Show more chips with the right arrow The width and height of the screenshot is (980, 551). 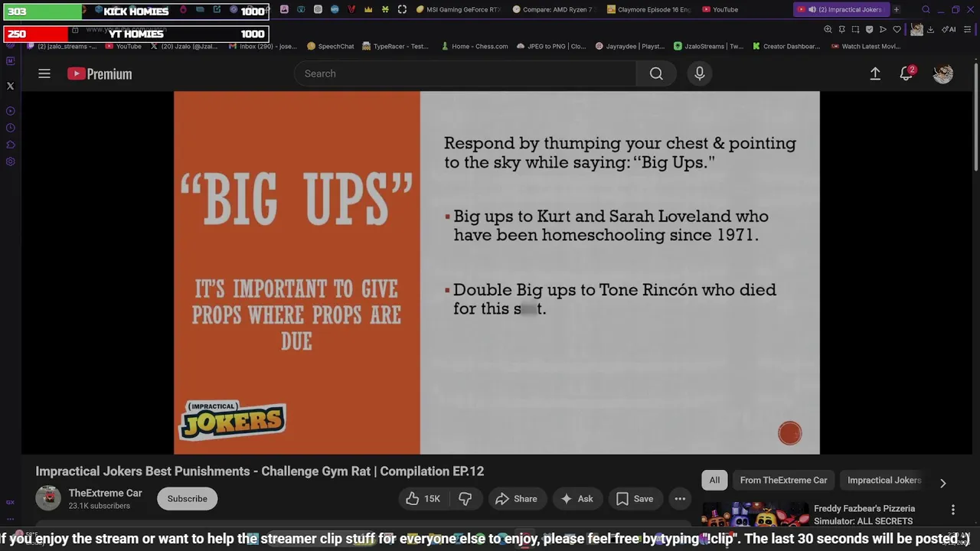tap(943, 483)
